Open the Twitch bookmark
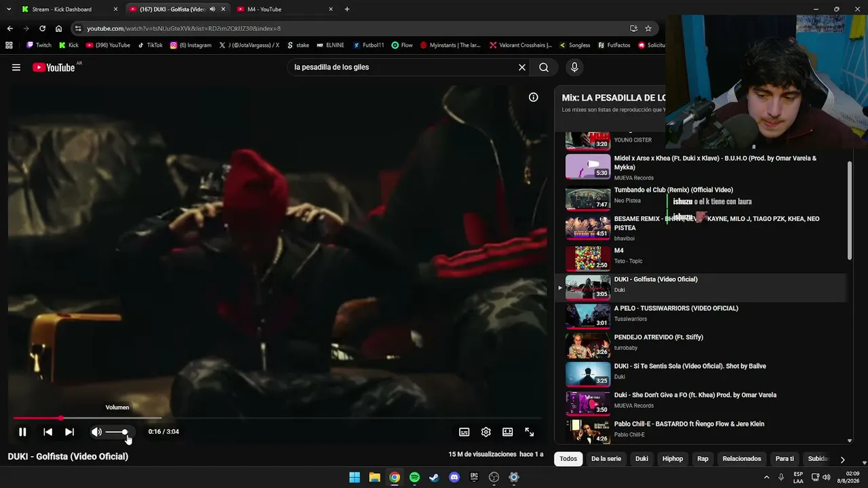 [x=39, y=45]
